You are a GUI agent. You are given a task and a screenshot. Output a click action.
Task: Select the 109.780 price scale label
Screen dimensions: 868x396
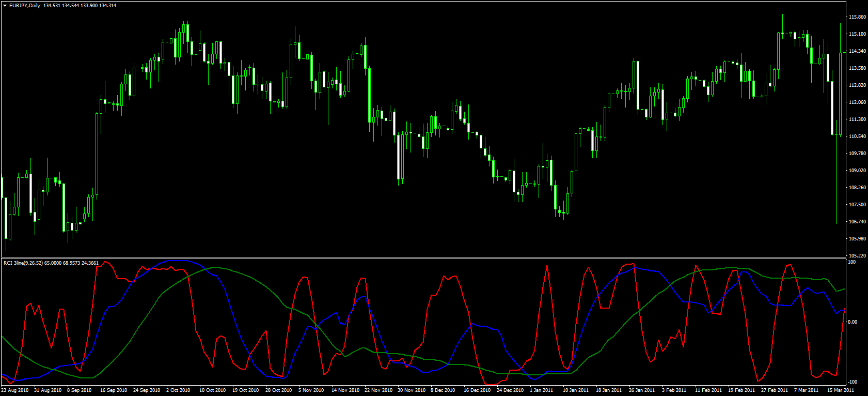point(857,154)
